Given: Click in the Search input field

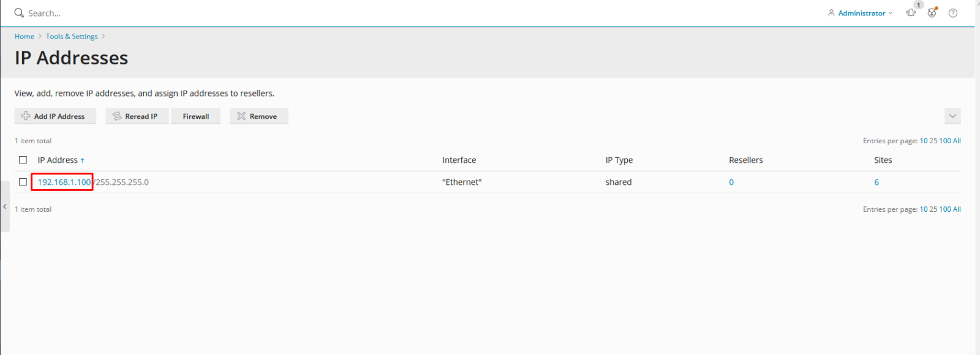Looking at the screenshot, I should tap(123, 13).
